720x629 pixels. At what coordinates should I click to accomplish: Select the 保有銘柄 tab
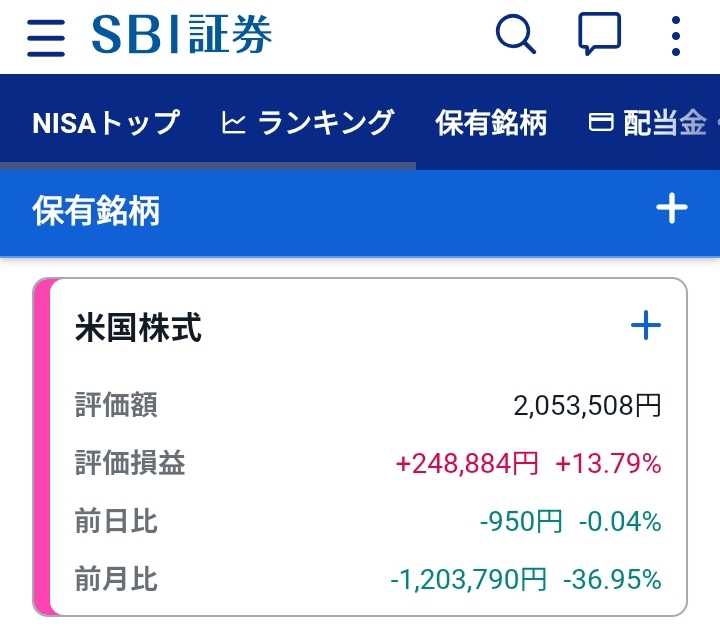click(x=491, y=123)
